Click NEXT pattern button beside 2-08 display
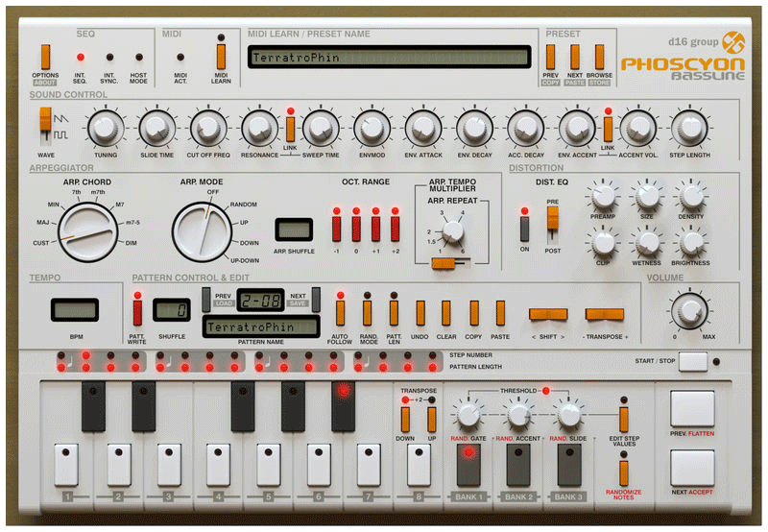The width and height of the screenshot is (768, 532). 316,300
